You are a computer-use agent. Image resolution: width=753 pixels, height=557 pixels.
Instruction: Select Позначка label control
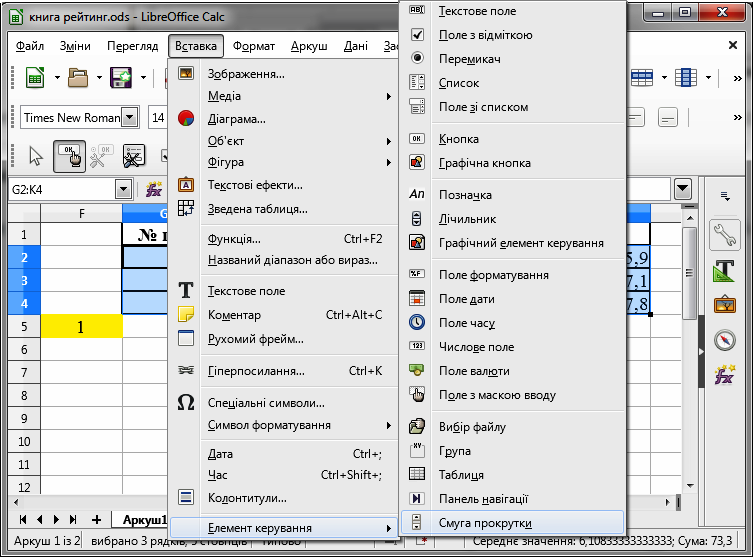tap(512, 194)
